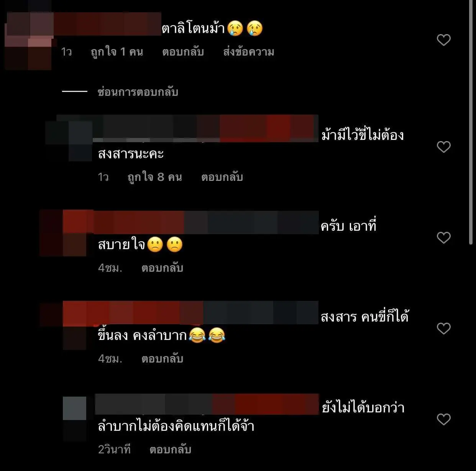This screenshot has height=471, width=476.
Task: Reply to the comment "ครับ เอาที่สบายใจ"
Action: pyautogui.click(x=162, y=268)
